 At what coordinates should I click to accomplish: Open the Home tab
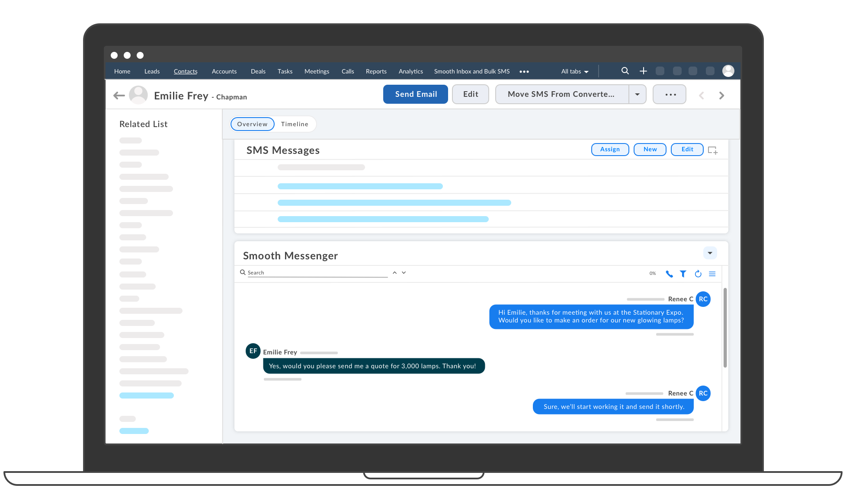(x=122, y=71)
